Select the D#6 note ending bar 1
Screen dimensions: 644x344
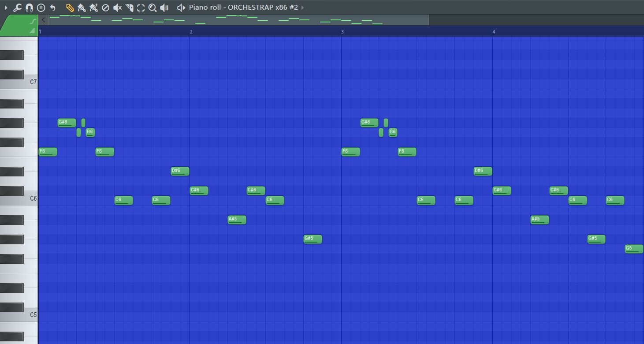tap(180, 171)
